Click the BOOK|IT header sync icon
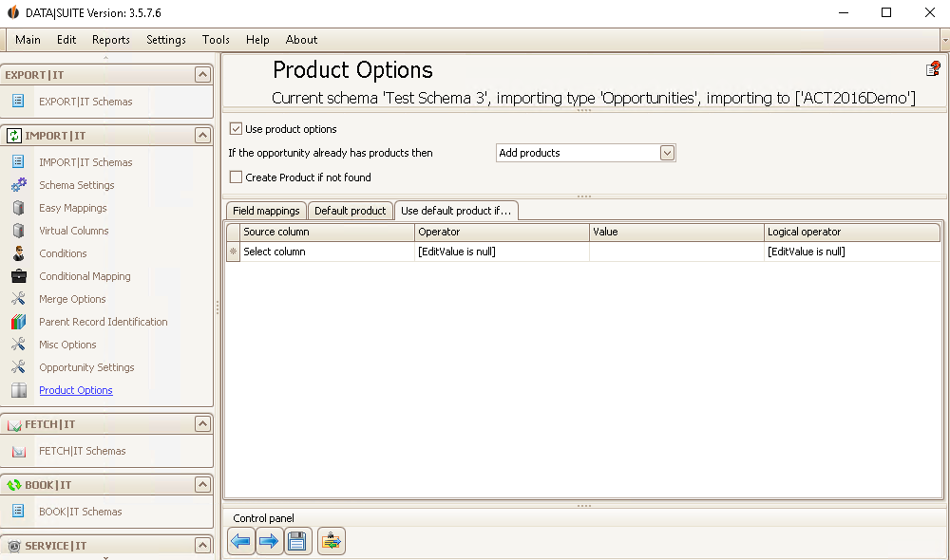Viewport: 950px width, 560px height. (x=14, y=485)
